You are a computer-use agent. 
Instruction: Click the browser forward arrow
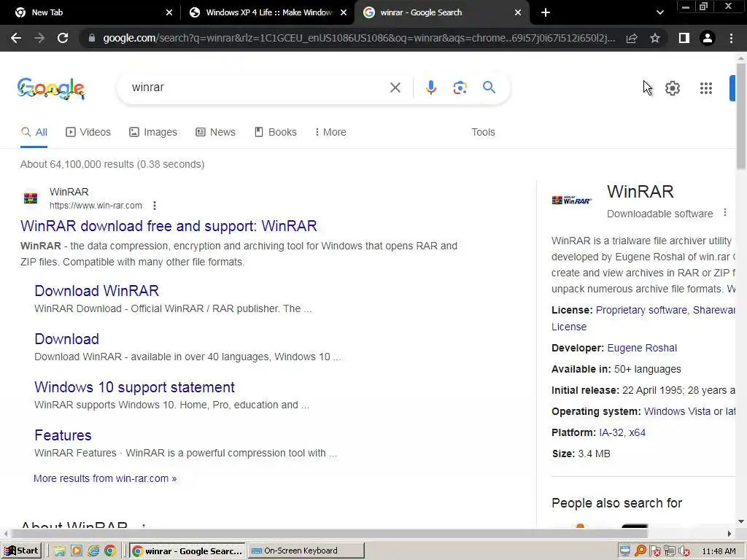39,38
